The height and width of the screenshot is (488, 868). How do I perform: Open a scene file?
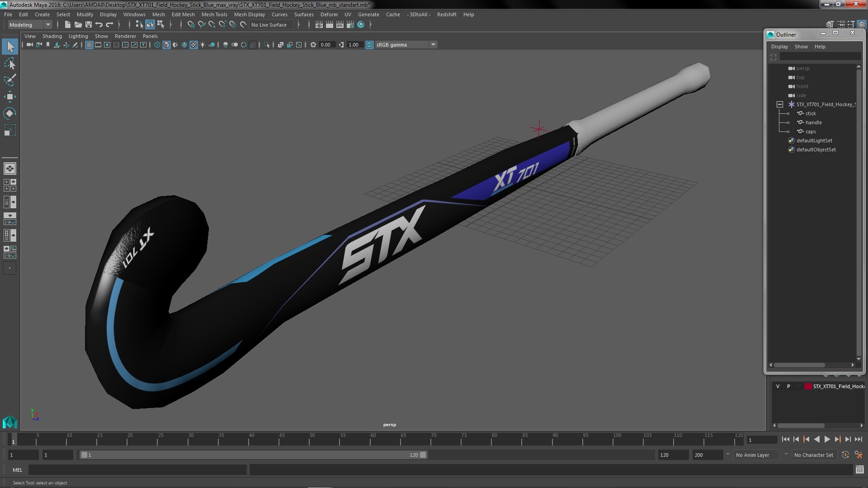[x=78, y=25]
